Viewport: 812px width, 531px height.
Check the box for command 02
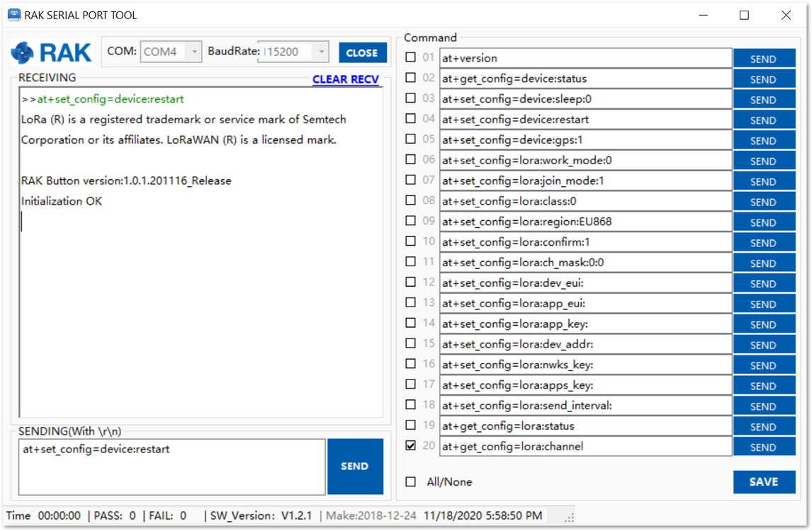pyautogui.click(x=411, y=78)
